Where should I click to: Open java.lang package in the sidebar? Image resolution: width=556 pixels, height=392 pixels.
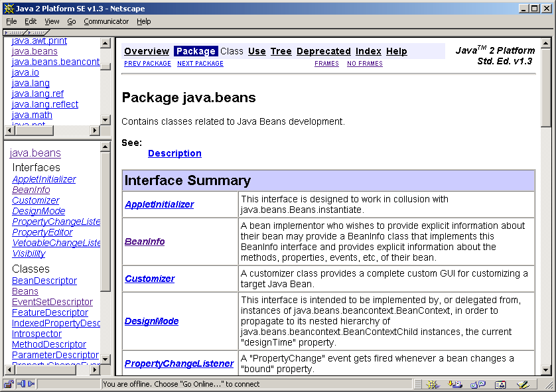click(x=30, y=83)
